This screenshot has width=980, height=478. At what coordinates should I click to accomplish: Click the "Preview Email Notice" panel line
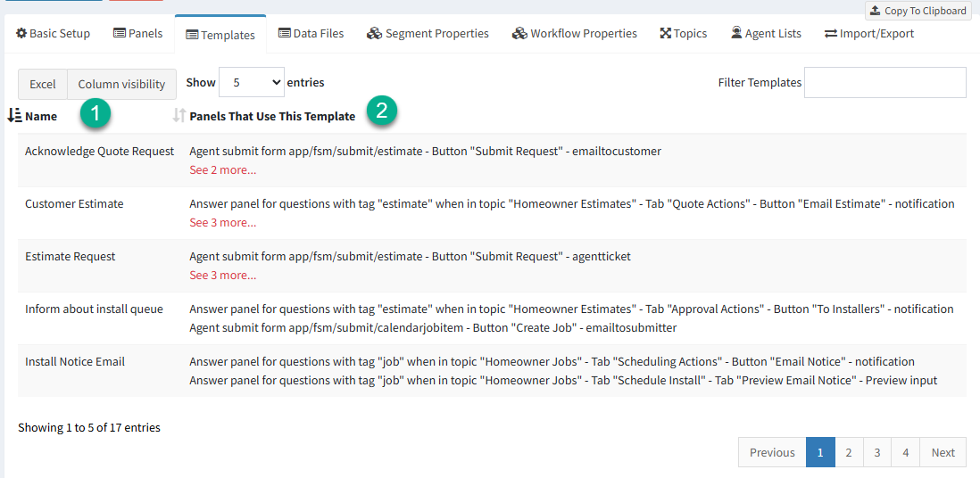coord(563,380)
